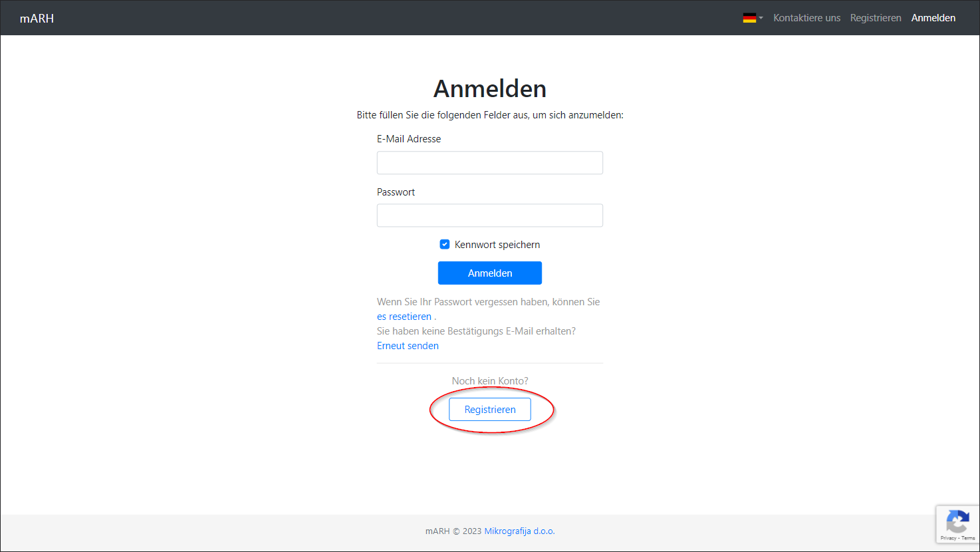Focus the E-Mail Adresse input field
Screen dimensions: 980x552
point(489,163)
